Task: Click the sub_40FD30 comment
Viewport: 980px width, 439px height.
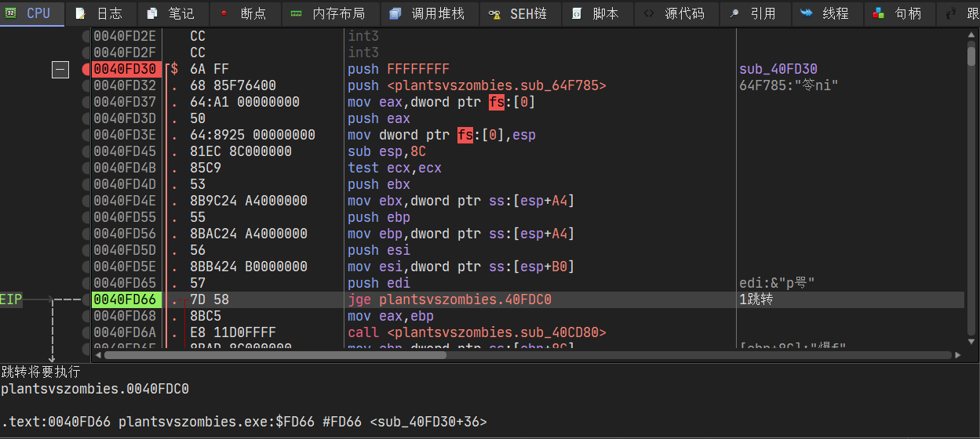Action: 778,69
